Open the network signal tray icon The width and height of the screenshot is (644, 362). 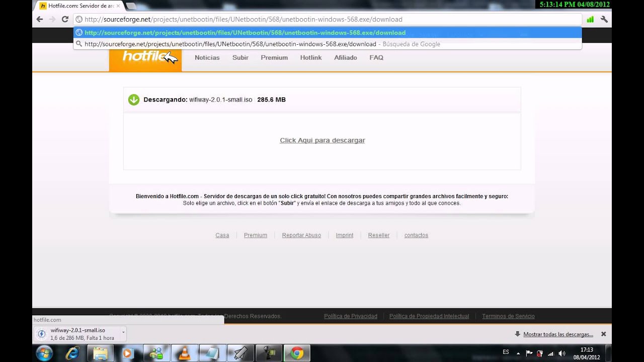point(550,353)
